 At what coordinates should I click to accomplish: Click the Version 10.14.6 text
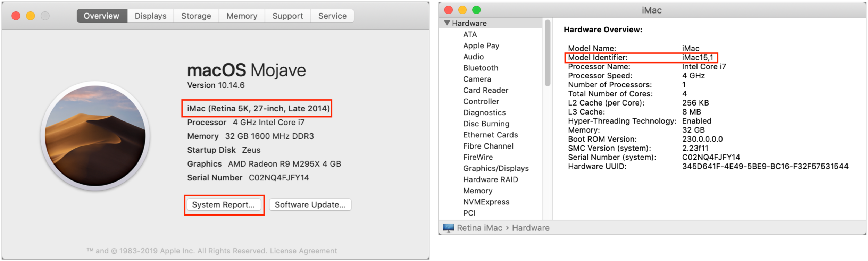point(216,85)
